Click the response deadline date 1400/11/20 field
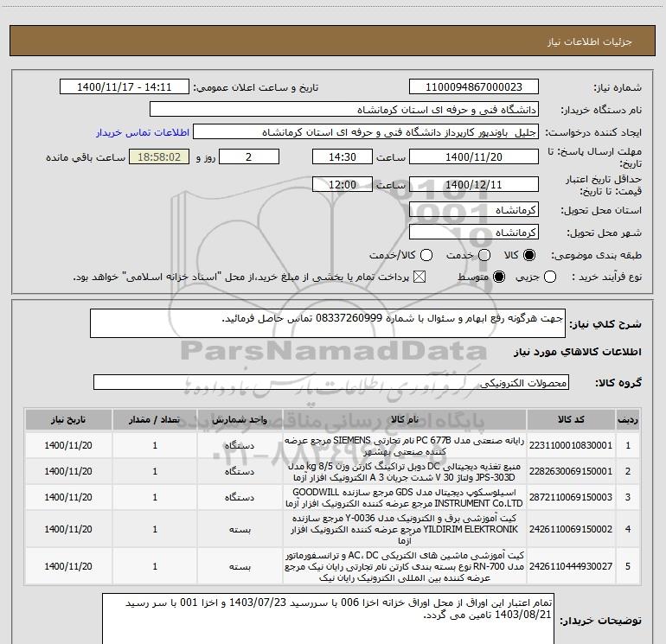Viewport: 666px width, 644px height. (474, 156)
